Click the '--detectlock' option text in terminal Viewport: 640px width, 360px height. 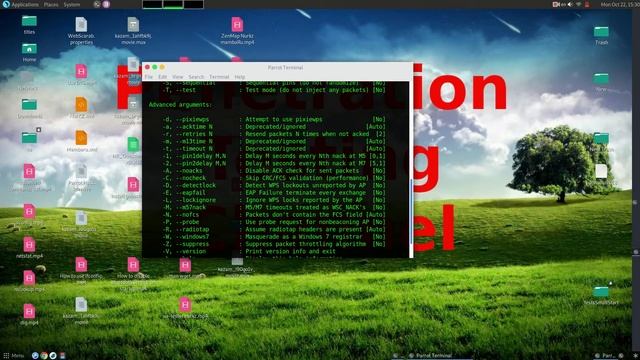[196, 185]
